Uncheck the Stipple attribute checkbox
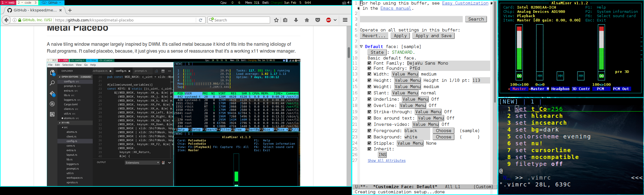Viewport: 644px width, 195px height. (369, 143)
